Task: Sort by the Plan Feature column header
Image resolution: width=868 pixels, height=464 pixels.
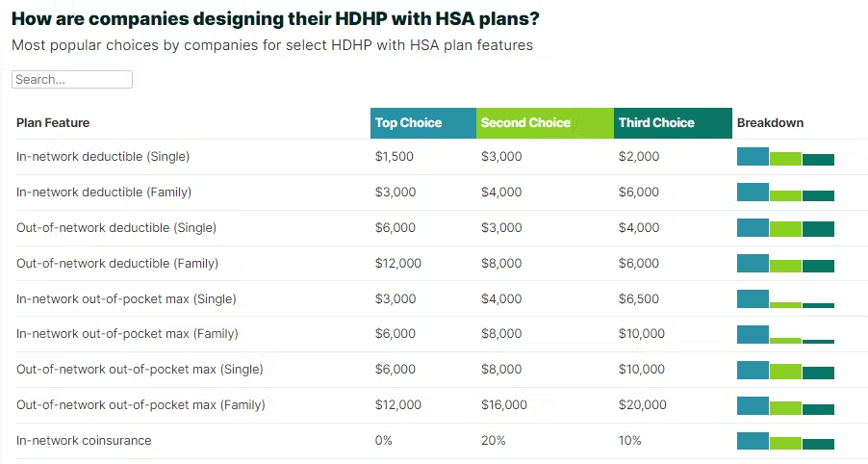Action: 53,123
